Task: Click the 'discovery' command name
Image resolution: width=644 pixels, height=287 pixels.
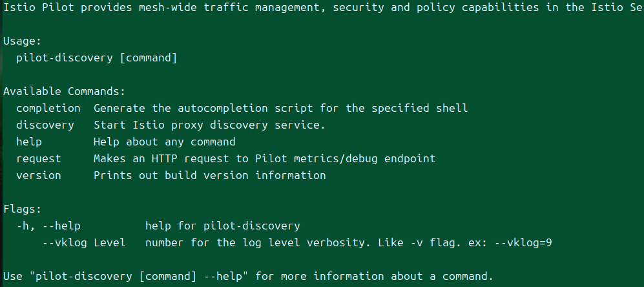Action: click(45, 125)
